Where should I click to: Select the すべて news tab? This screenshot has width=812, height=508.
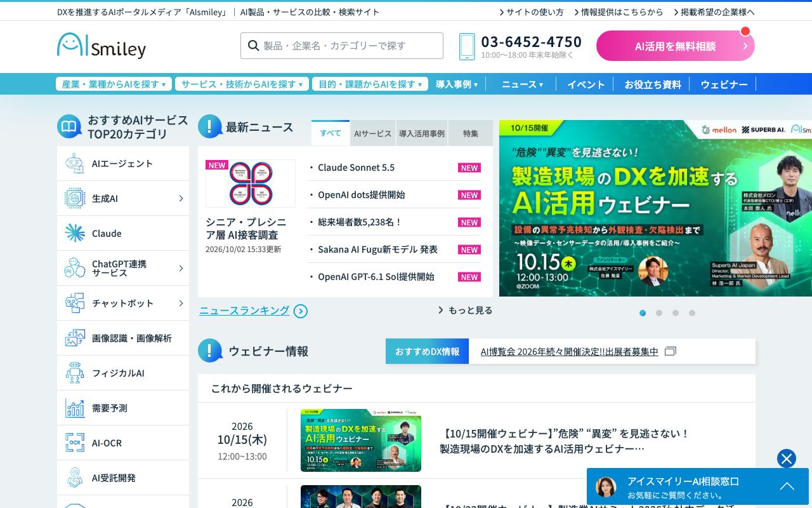tap(331, 133)
